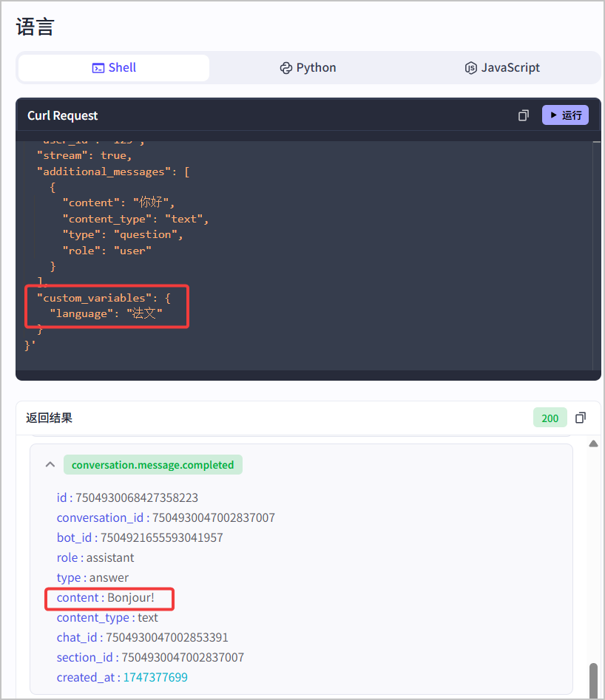The width and height of the screenshot is (605, 700).
Task: Run the curl request with 运行
Action: tap(565, 115)
